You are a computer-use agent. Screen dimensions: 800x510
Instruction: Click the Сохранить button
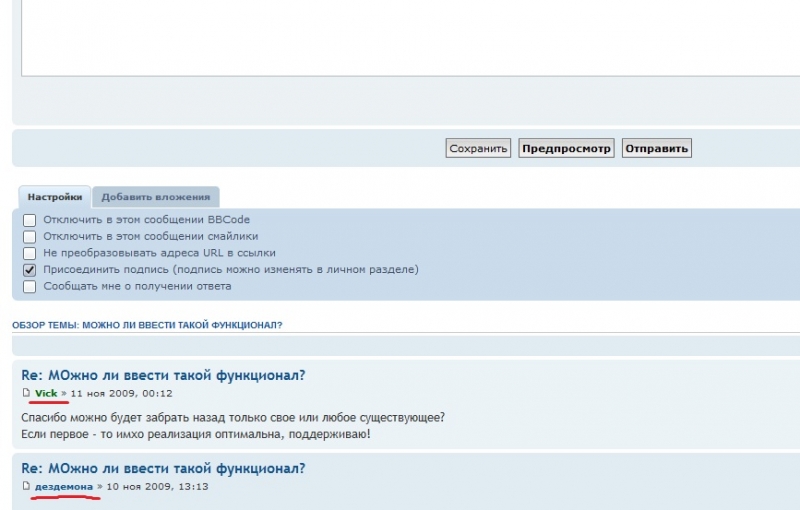478,148
